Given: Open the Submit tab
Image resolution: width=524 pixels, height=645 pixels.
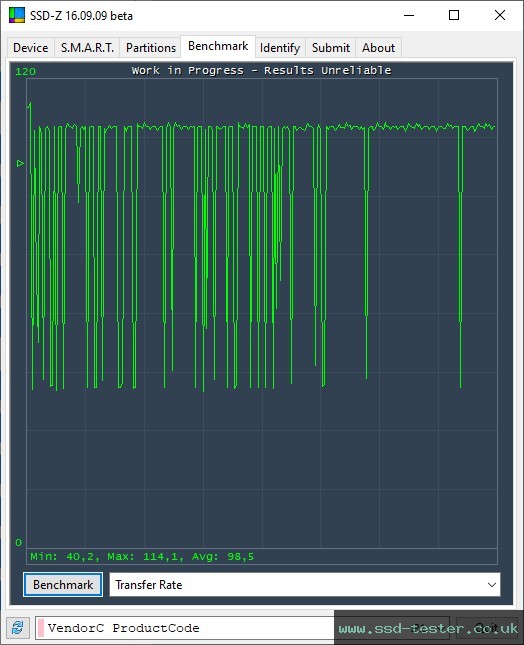Looking at the screenshot, I should pos(331,48).
